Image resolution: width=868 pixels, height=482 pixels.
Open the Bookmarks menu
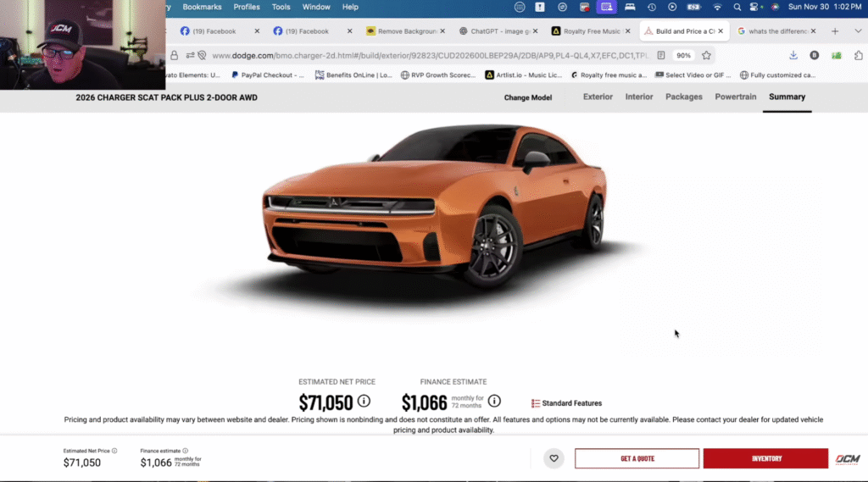[x=201, y=7]
